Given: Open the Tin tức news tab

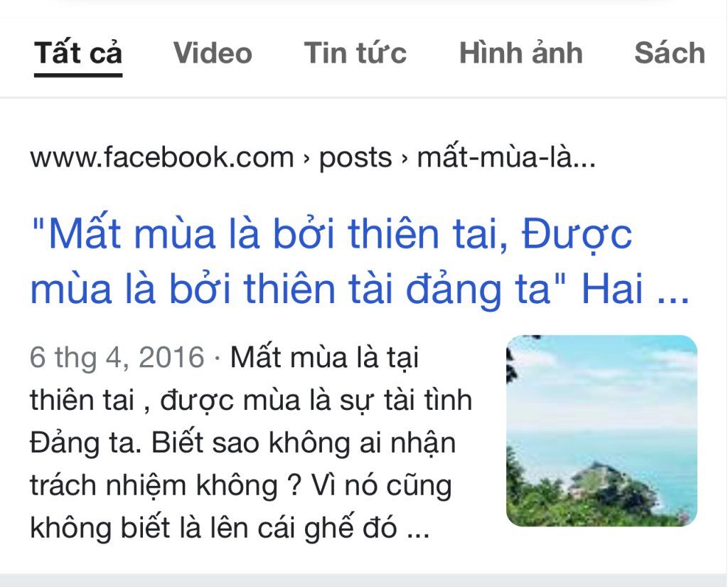Looking at the screenshot, I should [355, 53].
